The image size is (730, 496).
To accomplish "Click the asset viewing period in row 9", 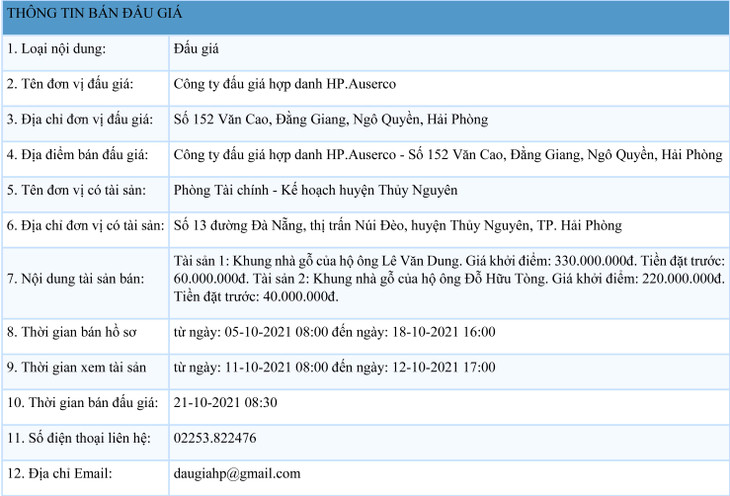I will tap(334, 367).
